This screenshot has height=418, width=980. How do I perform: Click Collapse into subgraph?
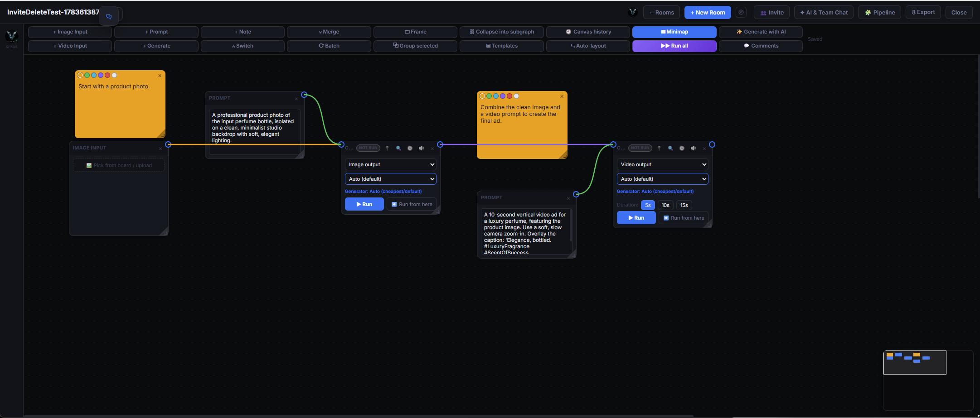pyautogui.click(x=501, y=32)
